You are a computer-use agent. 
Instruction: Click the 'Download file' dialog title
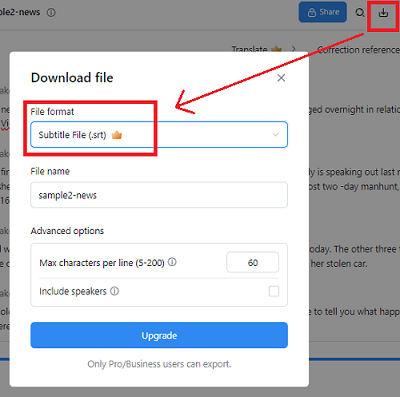pyautogui.click(x=72, y=78)
